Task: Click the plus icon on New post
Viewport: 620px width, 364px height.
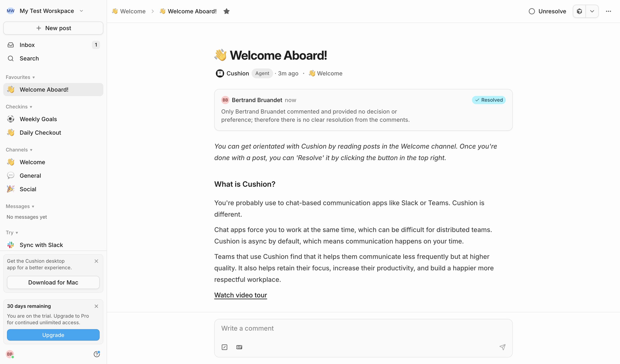Action: (x=39, y=28)
